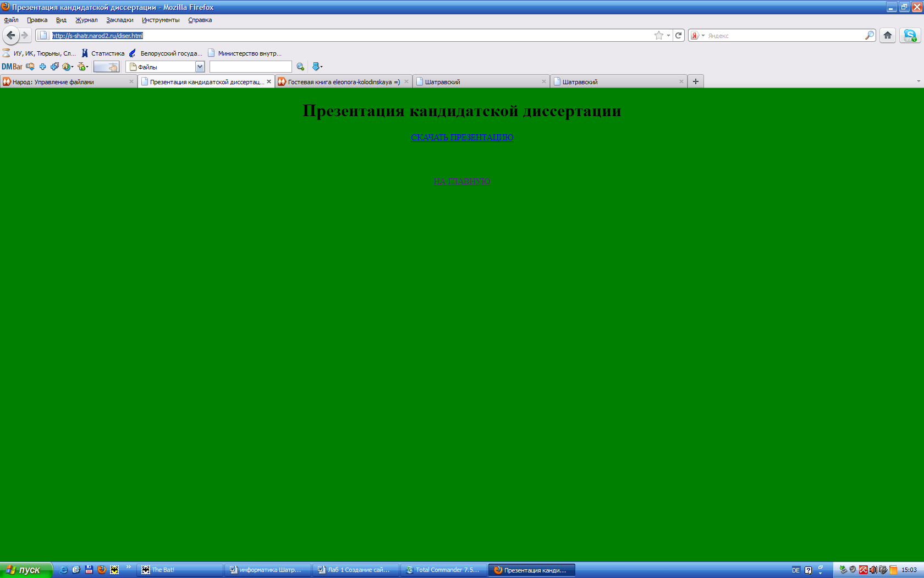
Task: Open the Закладки menu
Action: pyautogui.click(x=119, y=20)
